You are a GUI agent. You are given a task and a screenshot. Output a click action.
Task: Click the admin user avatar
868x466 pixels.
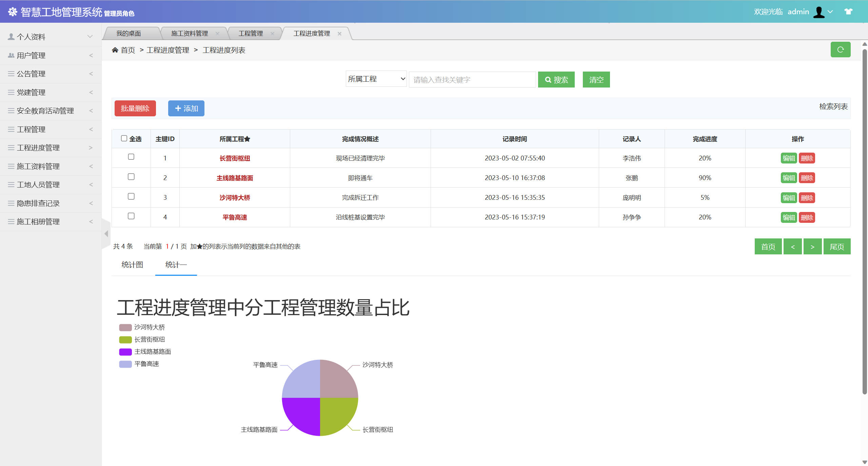819,11
